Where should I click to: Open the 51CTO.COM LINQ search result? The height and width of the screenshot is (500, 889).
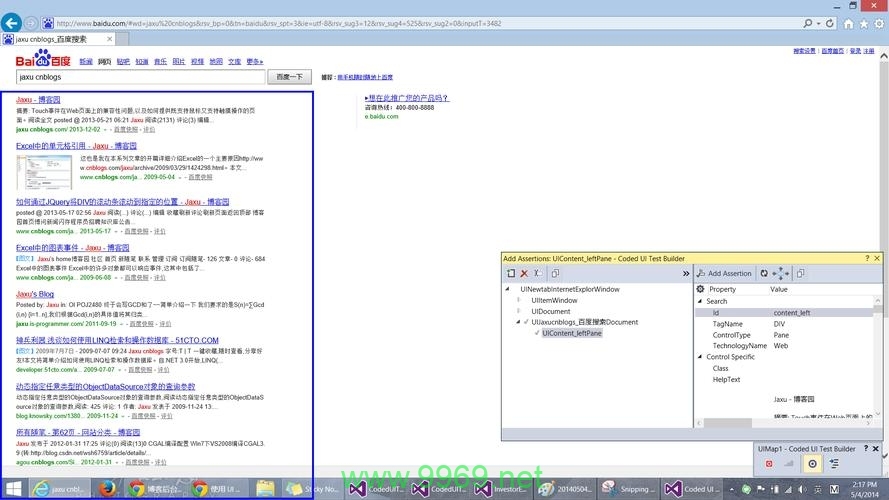click(x=117, y=341)
